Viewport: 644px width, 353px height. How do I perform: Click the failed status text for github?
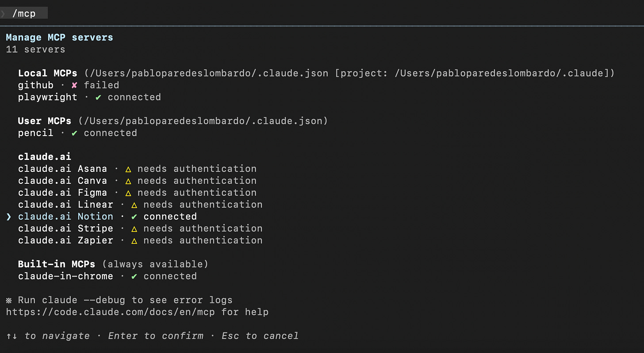pyautogui.click(x=101, y=85)
